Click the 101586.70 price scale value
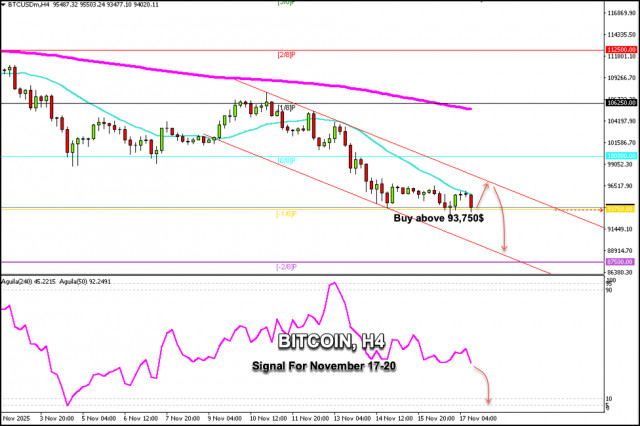 [622, 142]
